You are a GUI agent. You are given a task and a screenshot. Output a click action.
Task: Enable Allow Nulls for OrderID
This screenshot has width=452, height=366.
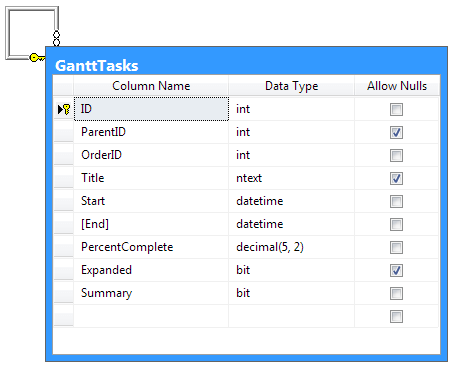tap(396, 155)
